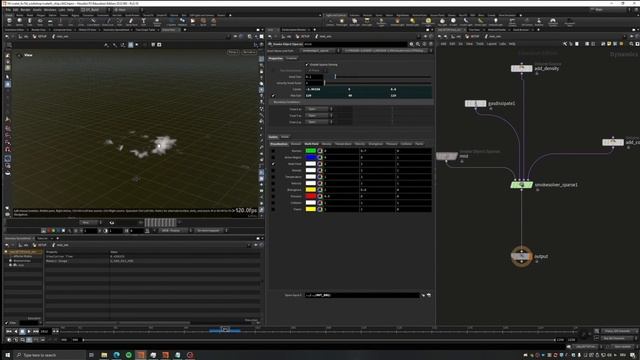Open the Persp viewport camera dropdown
The image size is (640, 360).
233,52
